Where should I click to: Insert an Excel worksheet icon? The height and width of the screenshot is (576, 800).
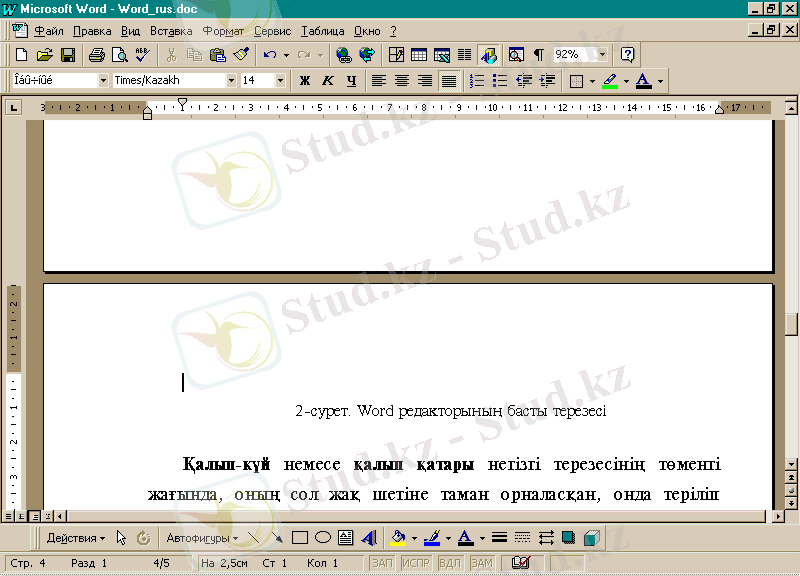tap(442, 55)
